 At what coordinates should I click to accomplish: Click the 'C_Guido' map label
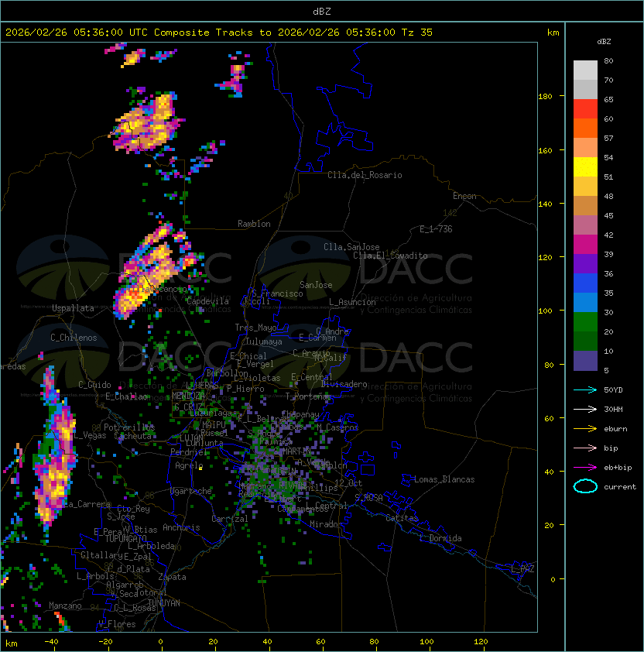pyautogui.click(x=94, y=385)
